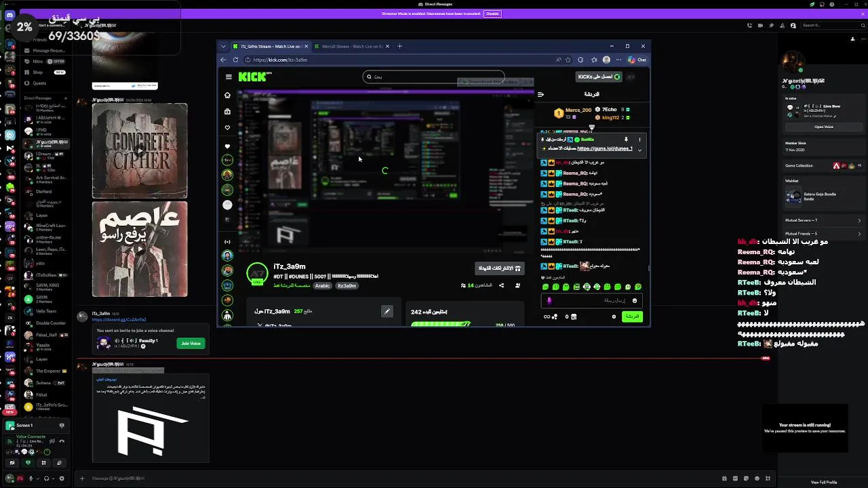Create a new direct message plus icon
The image size is (868, 488).
point(66,98)
